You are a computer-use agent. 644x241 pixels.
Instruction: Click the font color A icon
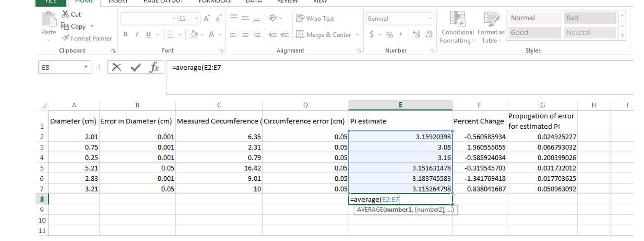point(211,35)
